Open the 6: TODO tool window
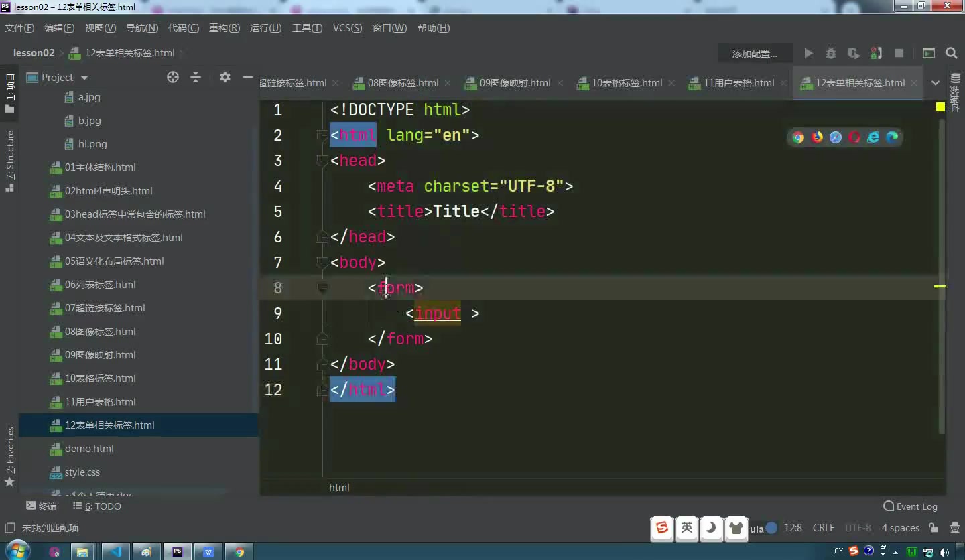Screen dimensions: 965x560 [97, 506]
